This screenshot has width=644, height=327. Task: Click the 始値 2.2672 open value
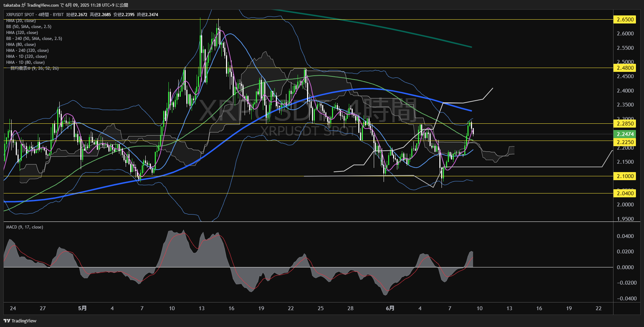point(77,15)
